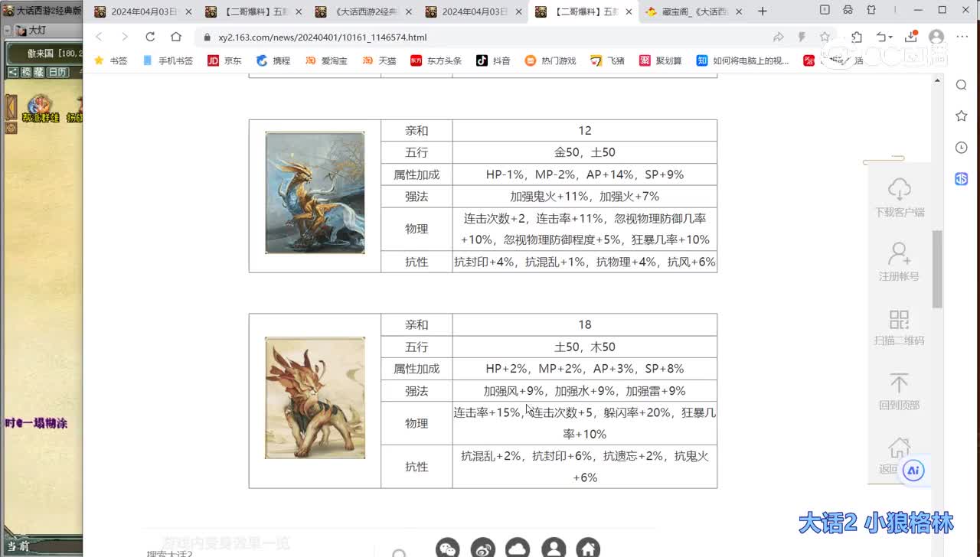Click the search magnifier beside 搜索大话2
The width and height of the screenshot is (980, 557).
[399, 552]
